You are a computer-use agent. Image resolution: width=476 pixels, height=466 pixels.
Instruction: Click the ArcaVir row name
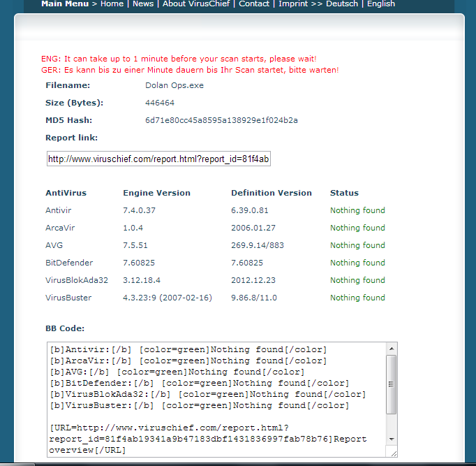point(60,228)
